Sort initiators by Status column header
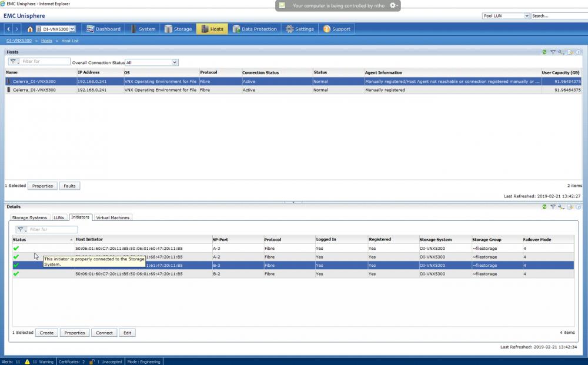Viewport: 588px width, 365px height. pos(44,239)
